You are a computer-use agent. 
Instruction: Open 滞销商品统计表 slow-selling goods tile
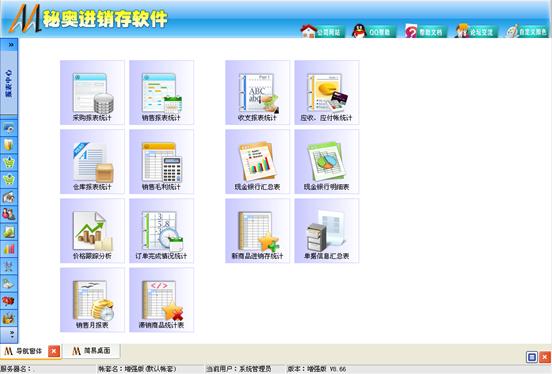click(162, 300)
